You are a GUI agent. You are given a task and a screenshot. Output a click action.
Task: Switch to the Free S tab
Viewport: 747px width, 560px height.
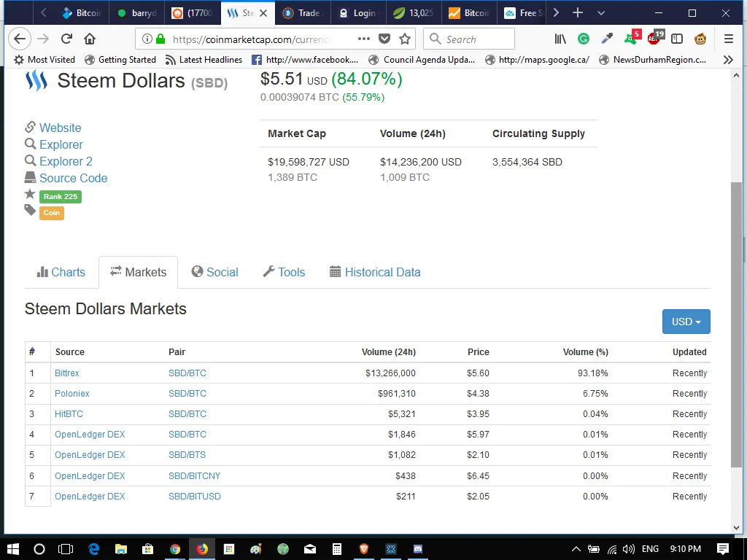pyautogui.click(x=524, y=13)
